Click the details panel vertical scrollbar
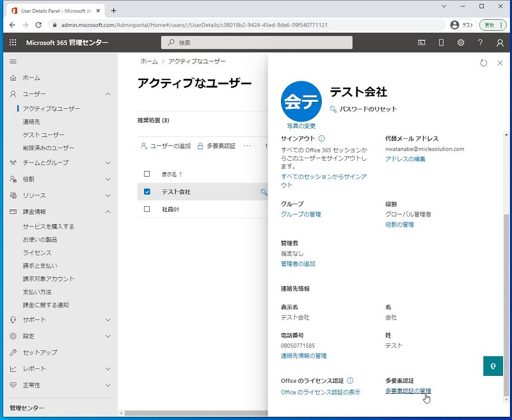512x420 pixels. (x=506, y=305)
